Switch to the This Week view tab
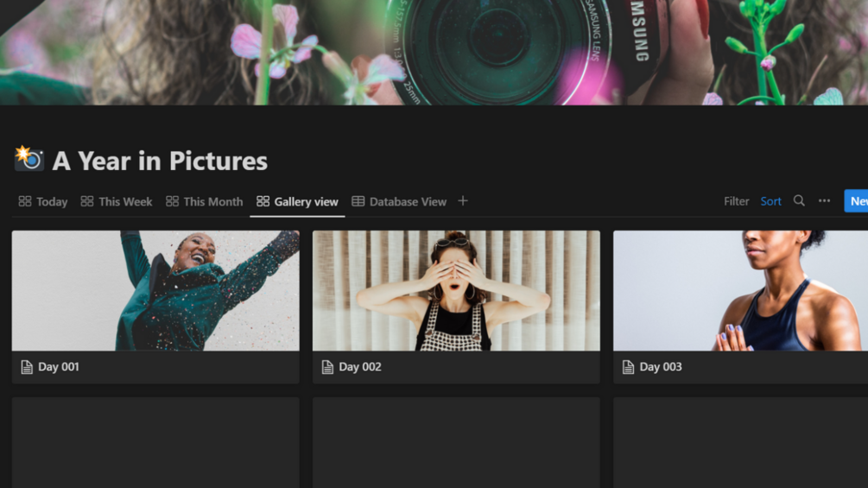868x488 pixels. click(117, 201)
